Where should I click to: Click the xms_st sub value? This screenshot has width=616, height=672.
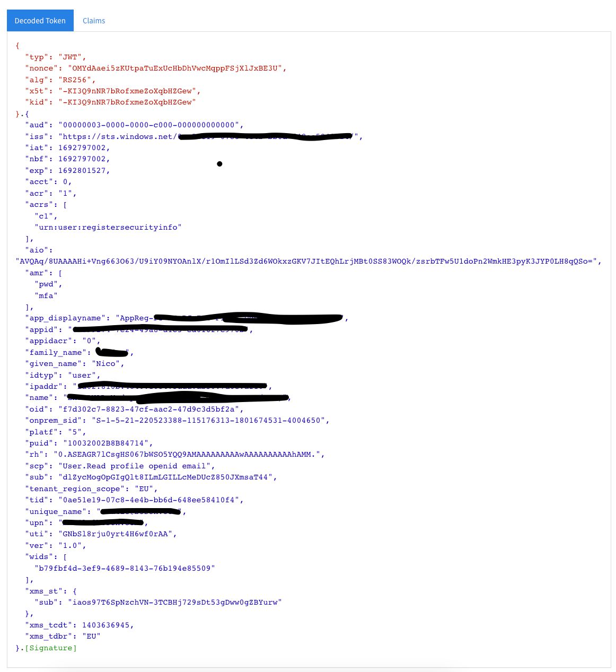pyautogui.click(x=174, y=603)
